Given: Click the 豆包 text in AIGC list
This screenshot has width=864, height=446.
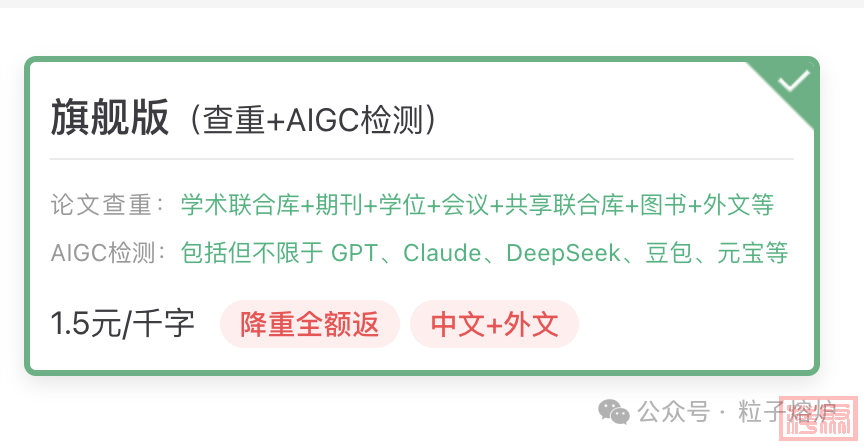Looking at the screenshot, I should (x=668, y=253).
